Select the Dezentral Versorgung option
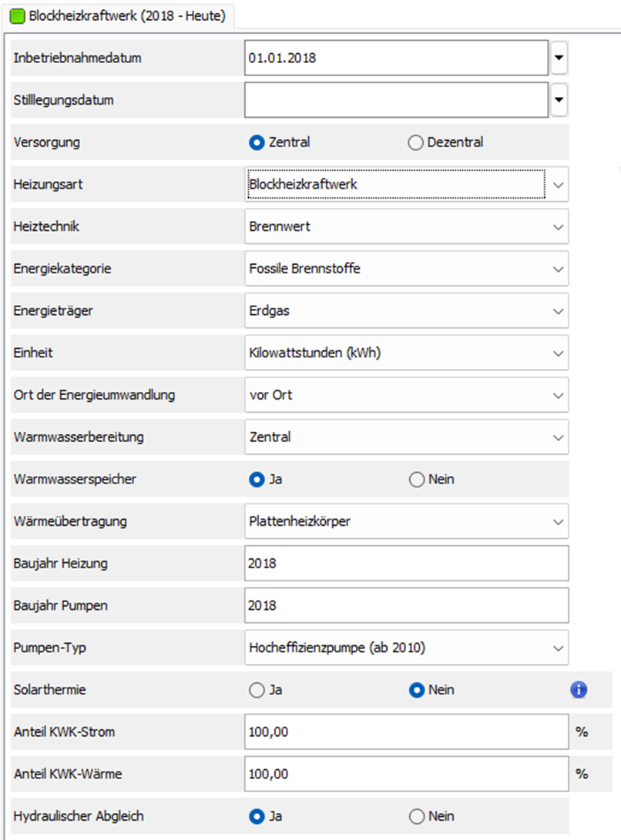The image size is (621, 840). [416, 142]
